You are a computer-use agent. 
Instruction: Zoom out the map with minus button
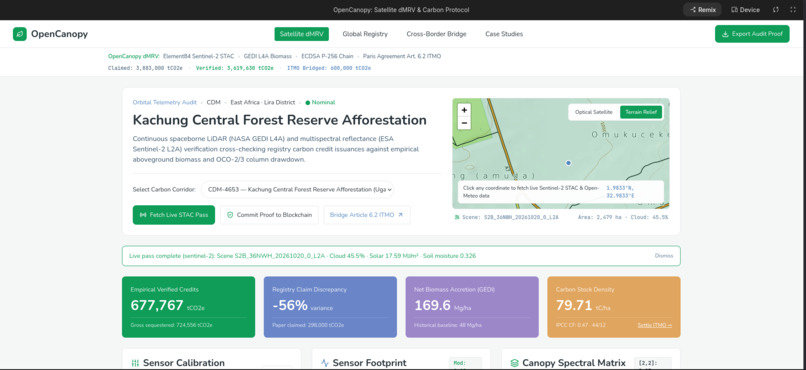pyautogui.click(x=464, y=123)
